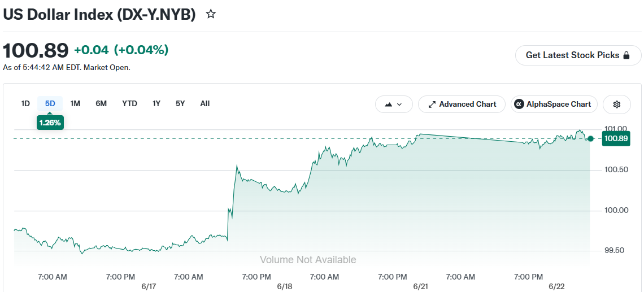Click the 101.00 y-axis label
Viewport: 644px width, 292px height.
click(x=616, y=129)
